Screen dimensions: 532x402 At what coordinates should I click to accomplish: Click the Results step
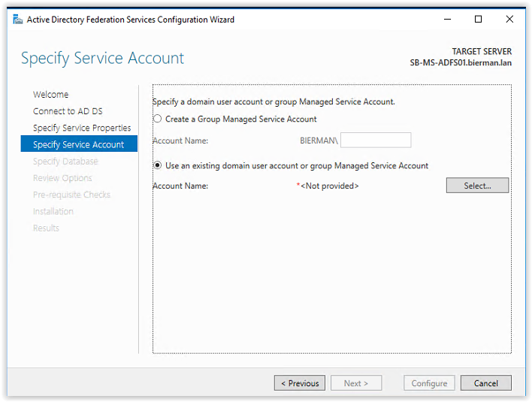point(46,228)
